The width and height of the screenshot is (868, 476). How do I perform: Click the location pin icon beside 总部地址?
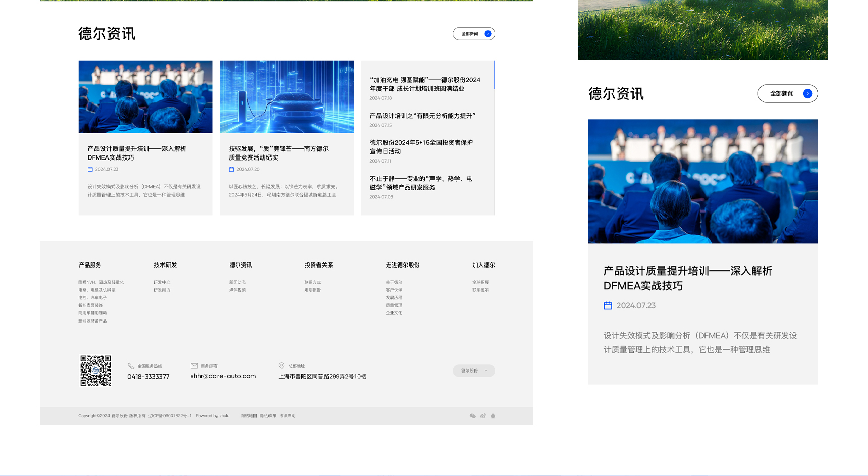coord(282,366)
